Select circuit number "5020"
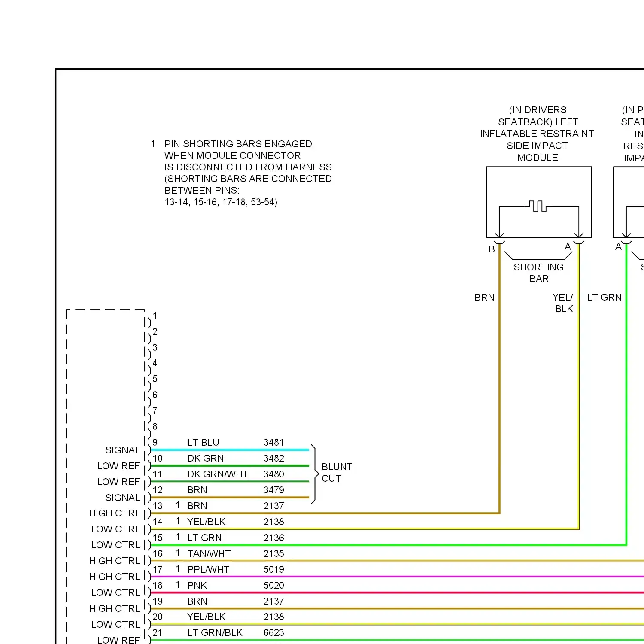The image size is (644, 644). [x=273, y=585]
